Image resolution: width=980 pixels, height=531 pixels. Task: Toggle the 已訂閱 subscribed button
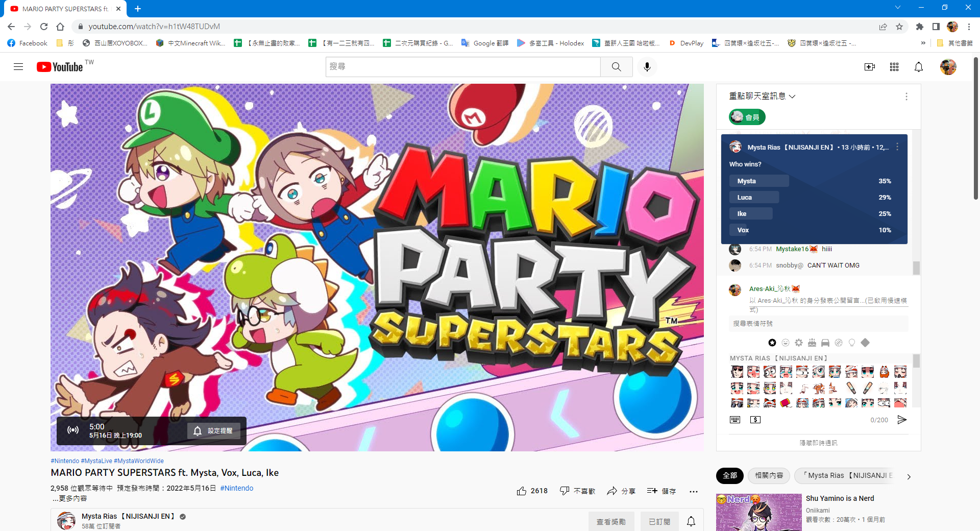pos(659,521)
